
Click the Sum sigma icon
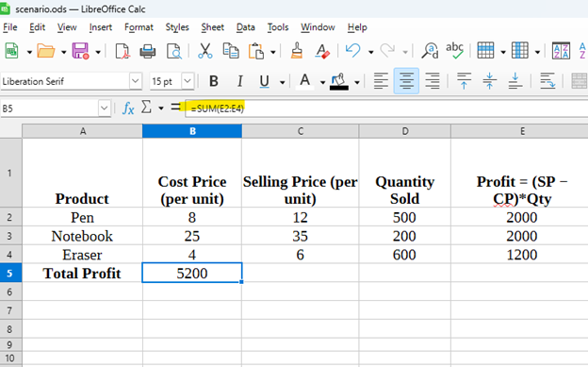(146, 108)
